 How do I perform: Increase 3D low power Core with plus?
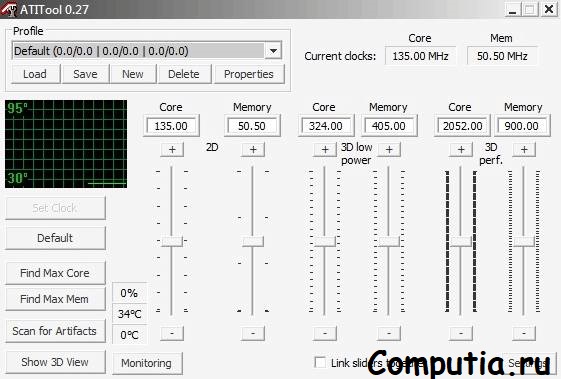tap(325, 150)
